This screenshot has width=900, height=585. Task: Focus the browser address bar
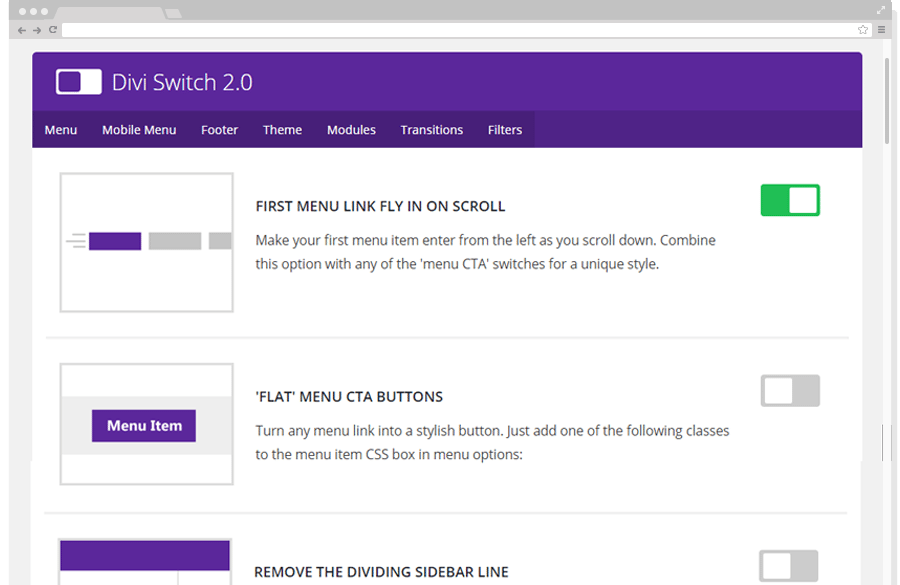459,29
